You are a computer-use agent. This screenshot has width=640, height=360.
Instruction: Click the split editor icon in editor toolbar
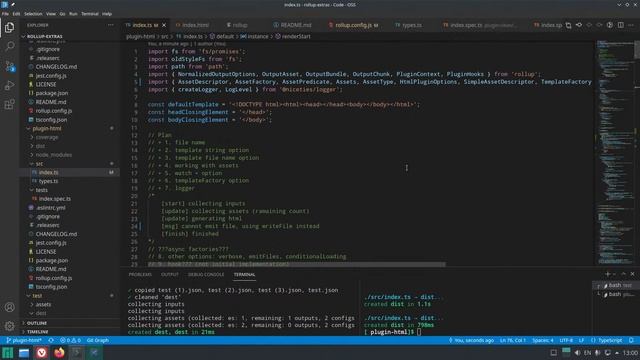click(620, 25)
